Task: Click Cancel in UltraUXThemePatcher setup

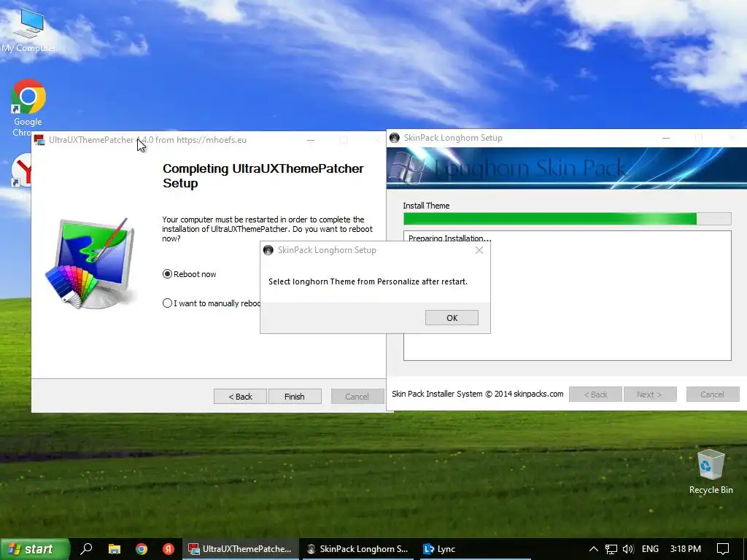Action: point(357,396)
